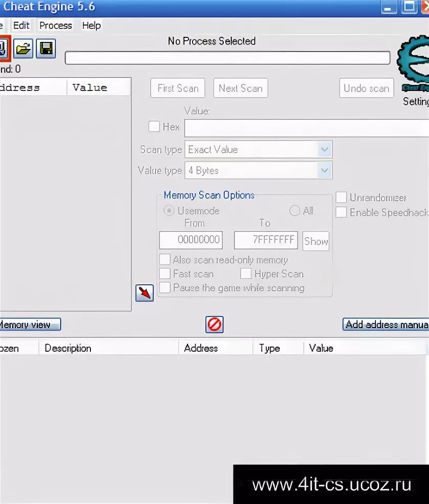
Task: Open Memory view
Action: point(30,324)
